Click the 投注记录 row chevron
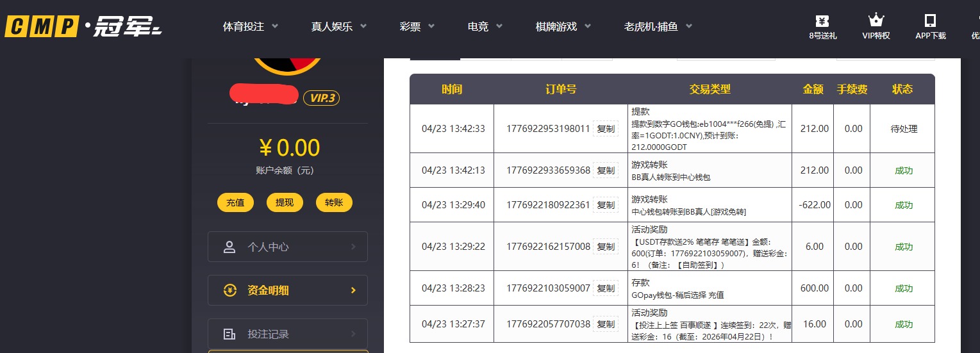This screenshot has width=980, height=353. click(x=353, y=334)
